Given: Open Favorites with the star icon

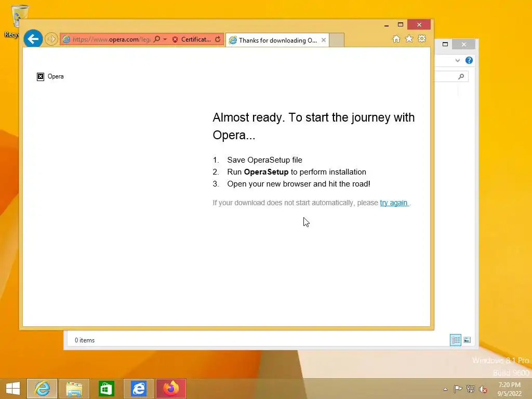Looking at the screenshot, I should tap(409, 38).
